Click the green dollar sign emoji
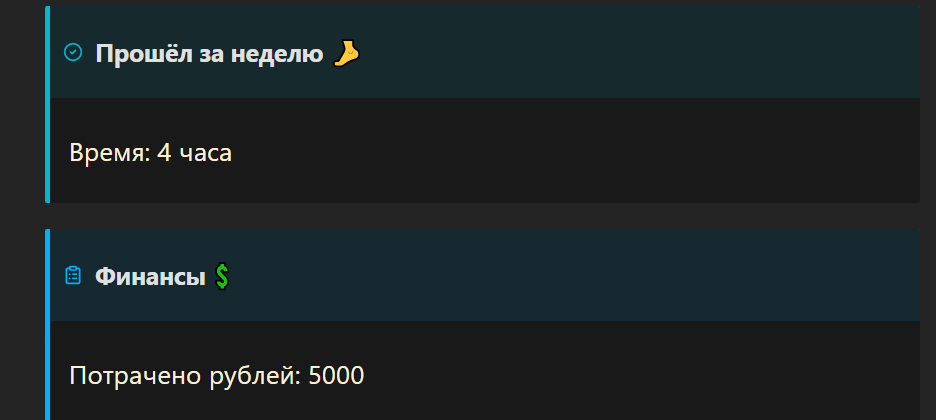 pyautogui.click(x=222, y=277)
